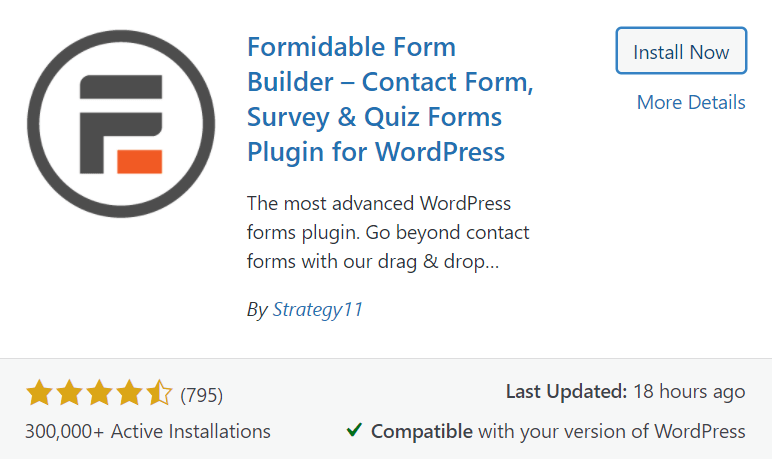Click the plugin description paragraph
772x459 pixels.
pyautogui.click(x=388, y=232)
